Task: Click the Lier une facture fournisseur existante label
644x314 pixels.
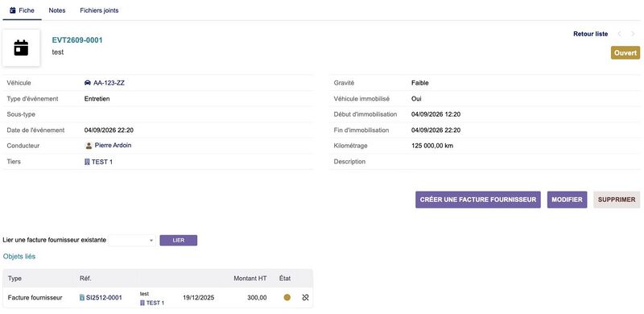Action: (54, 240)
